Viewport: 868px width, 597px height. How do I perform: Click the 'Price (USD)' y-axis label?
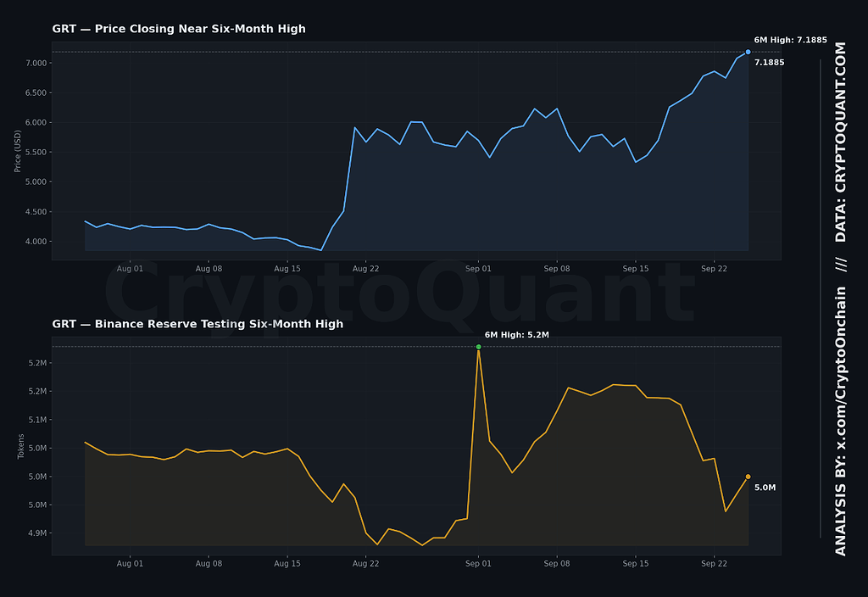coord(18,151)
